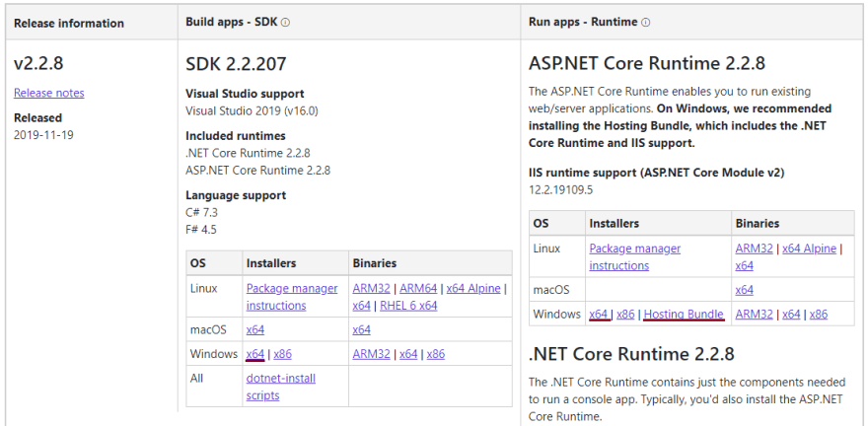
Task: Open the dotnet-install scripts link
Action: pos(281,387)
